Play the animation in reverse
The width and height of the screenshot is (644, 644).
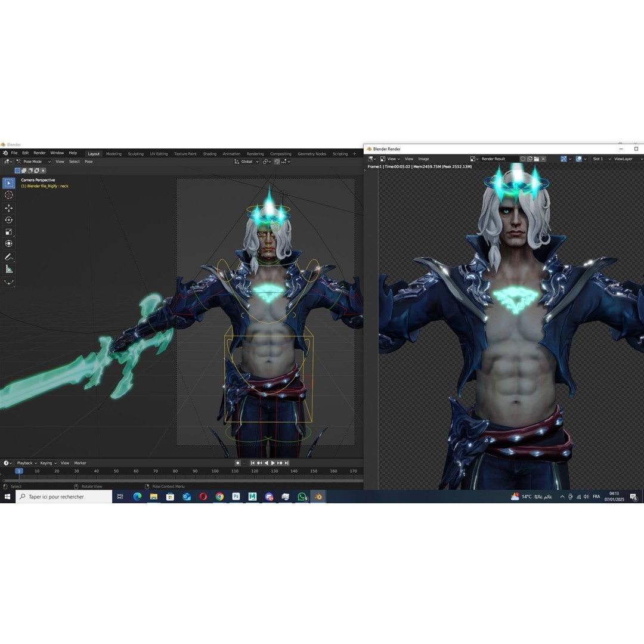point(266,463)
